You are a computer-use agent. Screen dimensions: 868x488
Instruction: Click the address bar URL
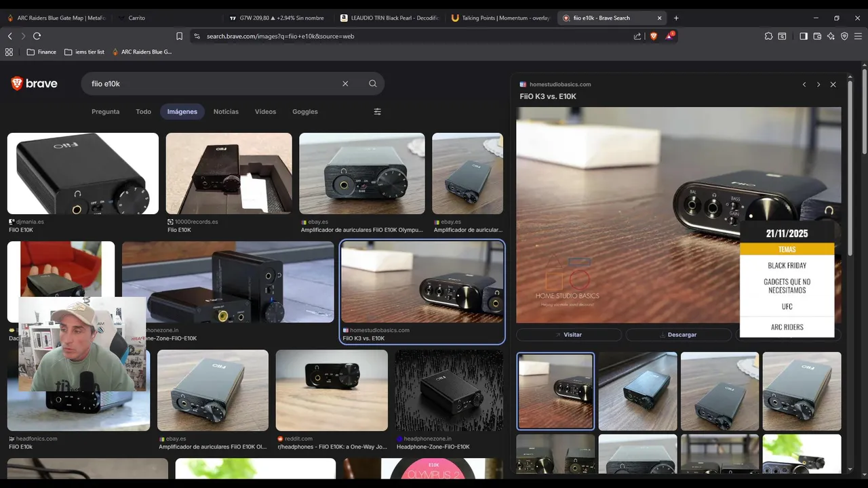(x=281, y=36)
